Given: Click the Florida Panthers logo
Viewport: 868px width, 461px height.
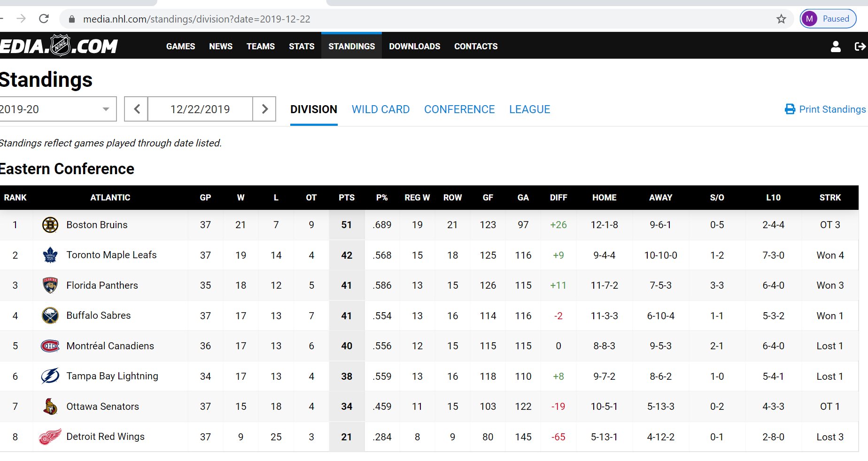Looking at the screenshot, I should (50, 285).
